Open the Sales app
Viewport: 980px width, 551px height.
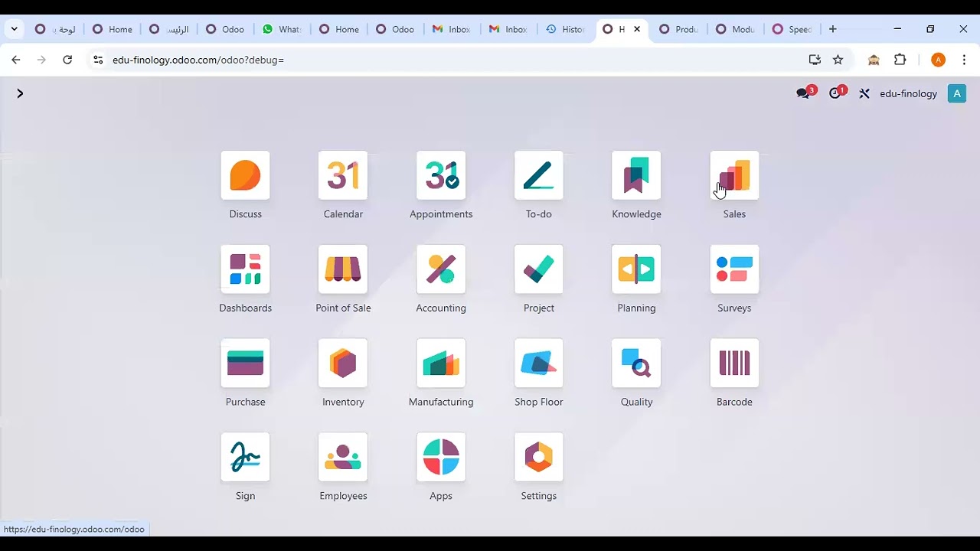(x=734, y=176)
